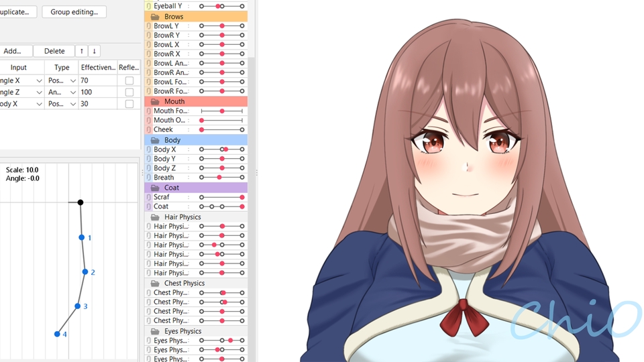Move selected input row down with arrow button

(x=95, y=51)
